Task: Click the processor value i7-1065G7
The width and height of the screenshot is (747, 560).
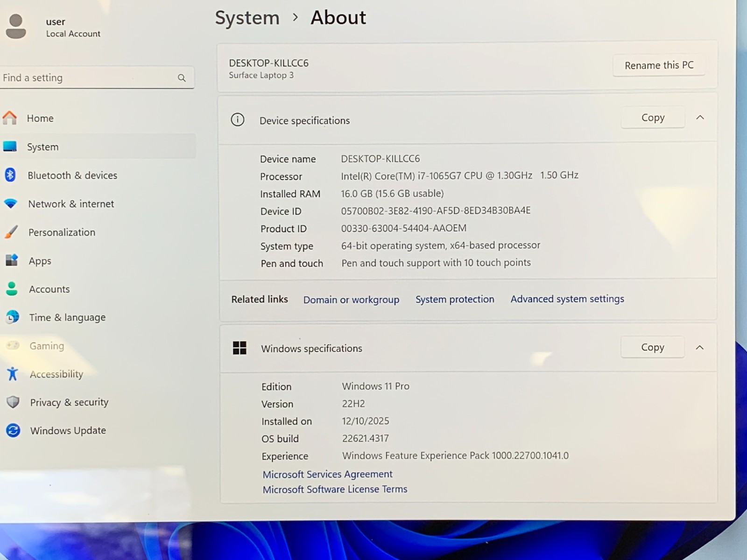Action: [x=460, y=175]
